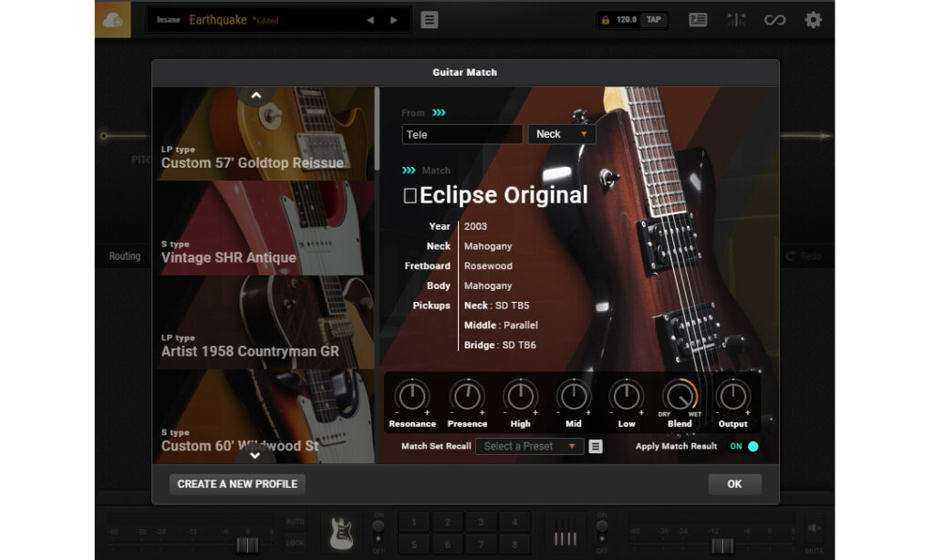The height and width of the screenshot is (560, 934).
Task: Click the MUTE speaker icon
Action: [815, 528]
